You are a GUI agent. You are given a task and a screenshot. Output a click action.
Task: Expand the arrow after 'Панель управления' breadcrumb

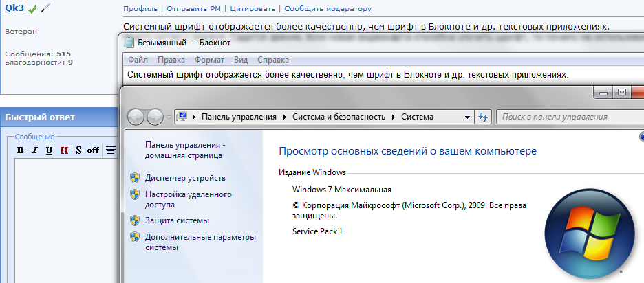[285, 117]
